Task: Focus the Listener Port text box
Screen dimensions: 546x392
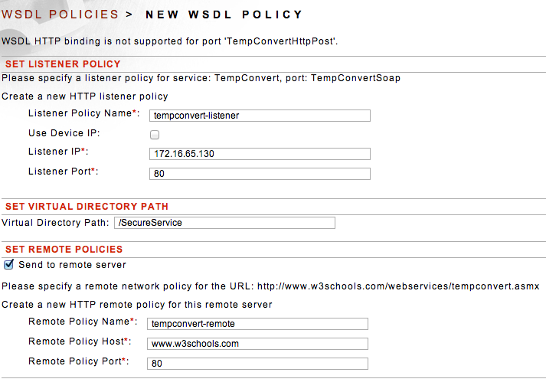Action: (x=260, y=174)
